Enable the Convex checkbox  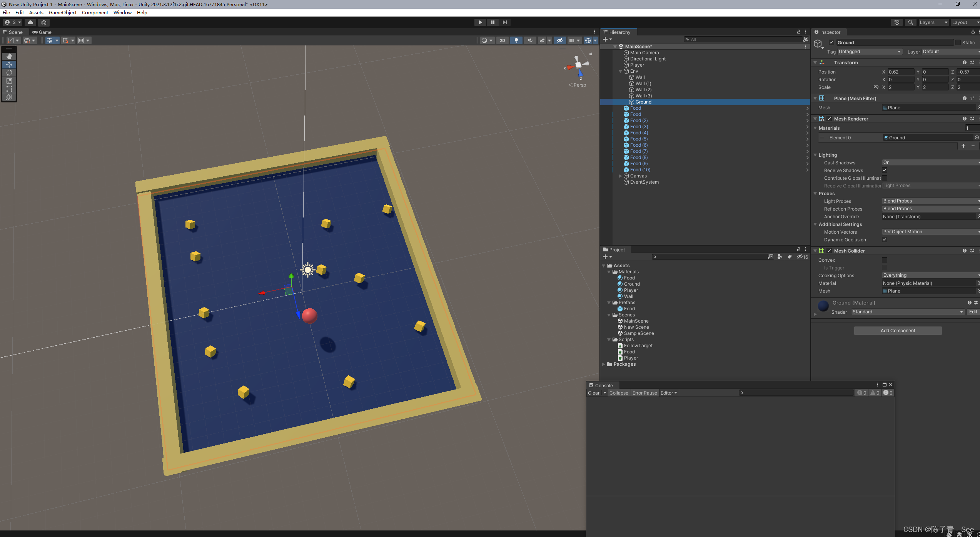[x=885, y=260]
